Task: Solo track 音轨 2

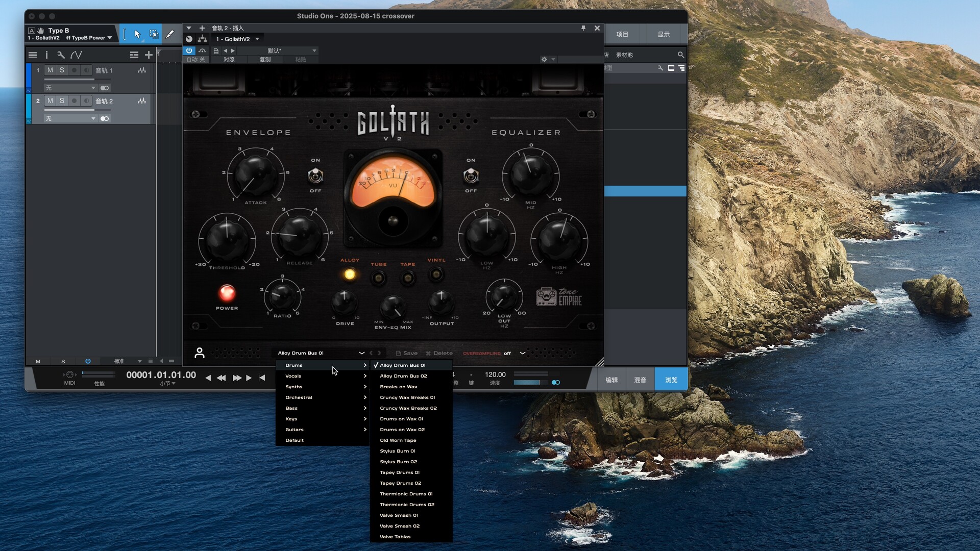Action: click(x=62, y=101)
